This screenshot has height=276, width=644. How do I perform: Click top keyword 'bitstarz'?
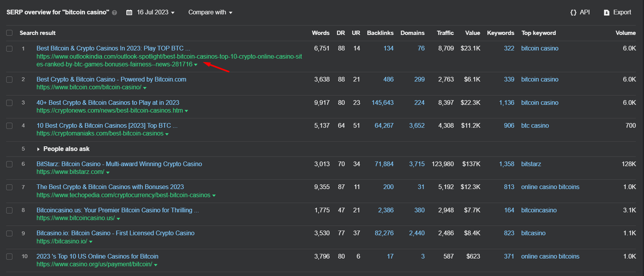[532, 164]
